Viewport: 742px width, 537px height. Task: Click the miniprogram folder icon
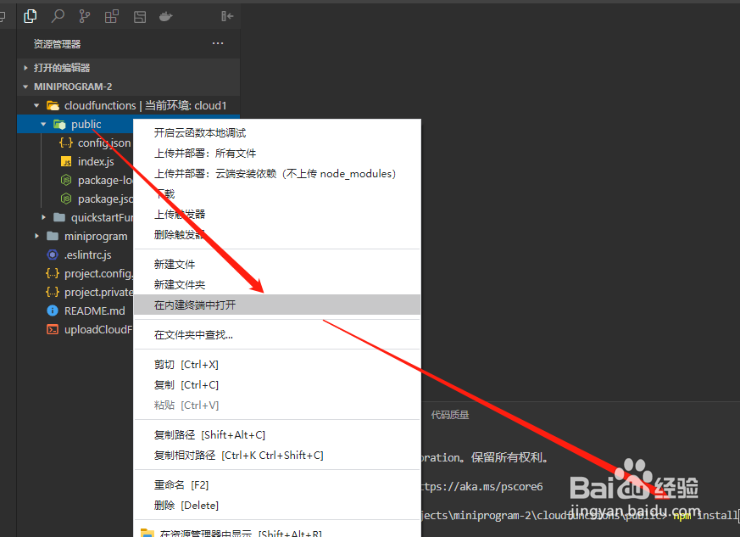(x=53, y=236)
